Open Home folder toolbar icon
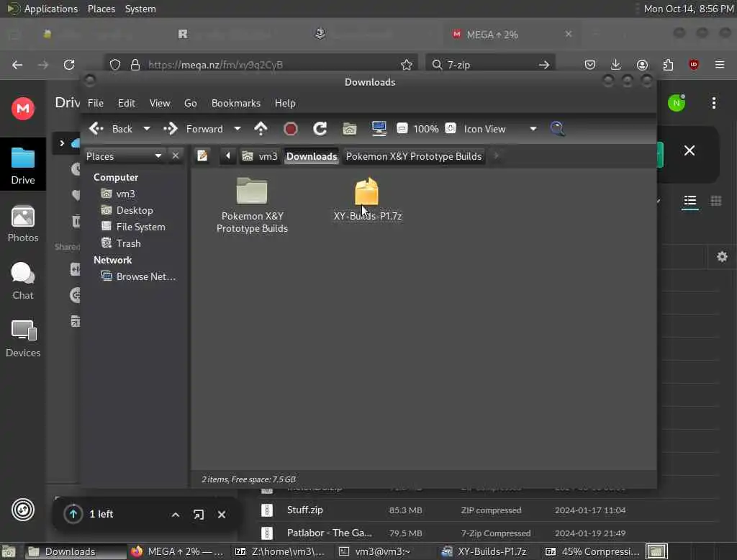Image resolution: width=737 pixels, height=560 pixels. coord(349,129)
